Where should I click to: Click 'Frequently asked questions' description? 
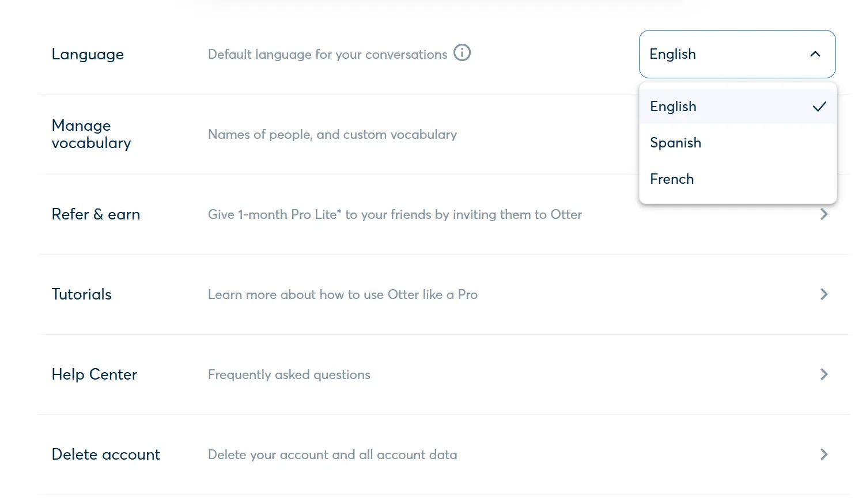[x=289, y=374]
